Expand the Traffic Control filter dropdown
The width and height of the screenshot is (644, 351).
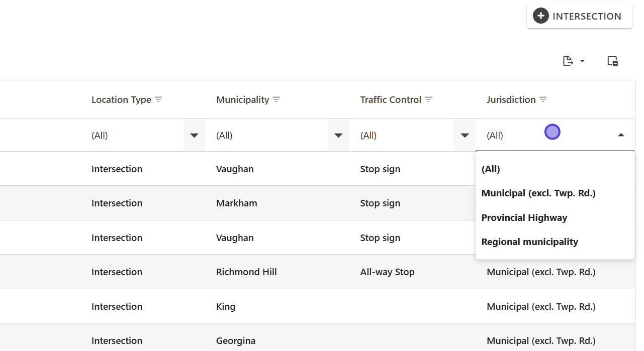tap(465, 135)
